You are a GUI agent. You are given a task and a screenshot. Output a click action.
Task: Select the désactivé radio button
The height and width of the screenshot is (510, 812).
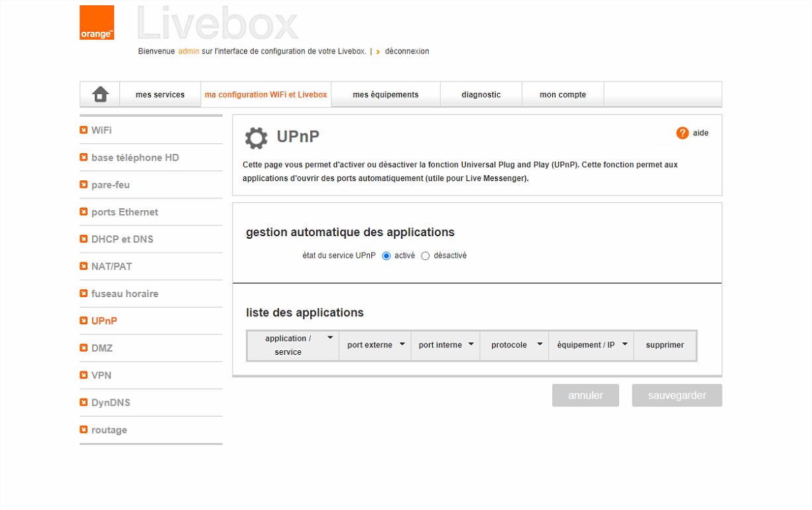click(x=426, y=256)
